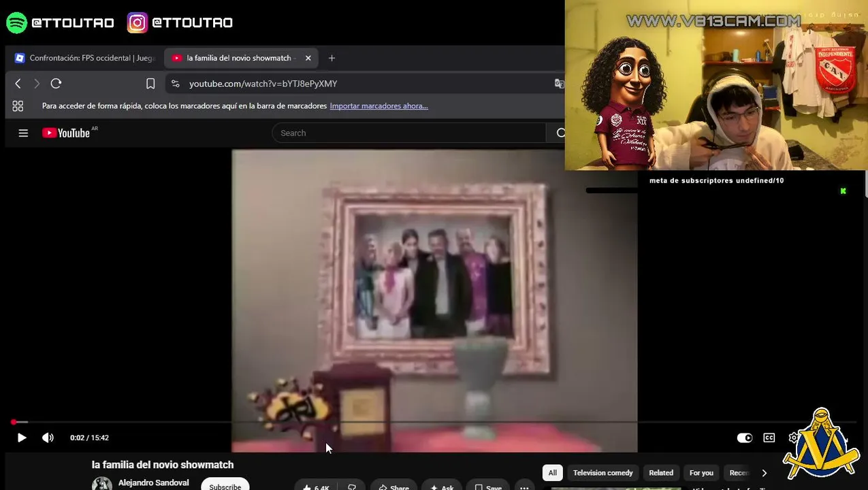Viewport: 868px width, 490px height.
Task: Select the 'All' filter chip
Action: [552, 473]
